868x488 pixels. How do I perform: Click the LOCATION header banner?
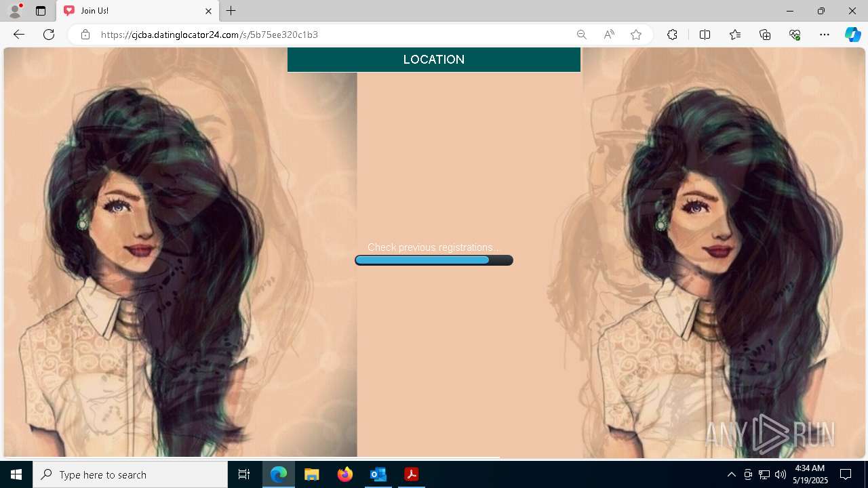(434, 60)
